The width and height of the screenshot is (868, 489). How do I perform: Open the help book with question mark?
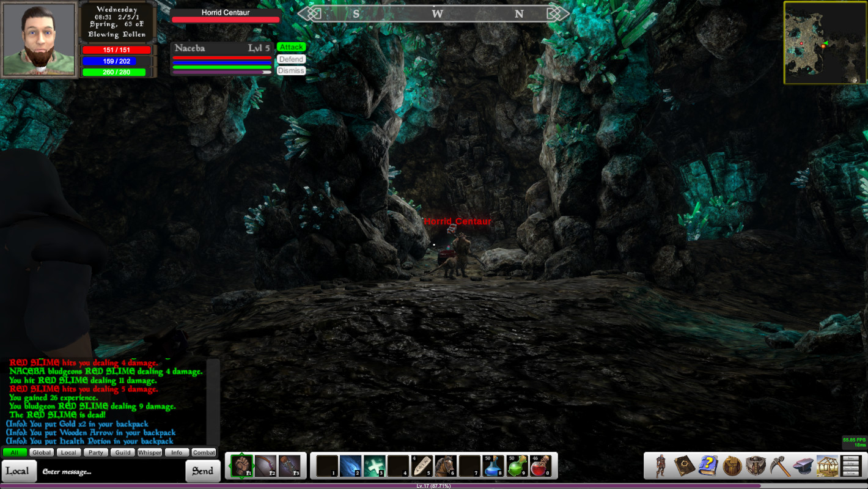(707, 466)
